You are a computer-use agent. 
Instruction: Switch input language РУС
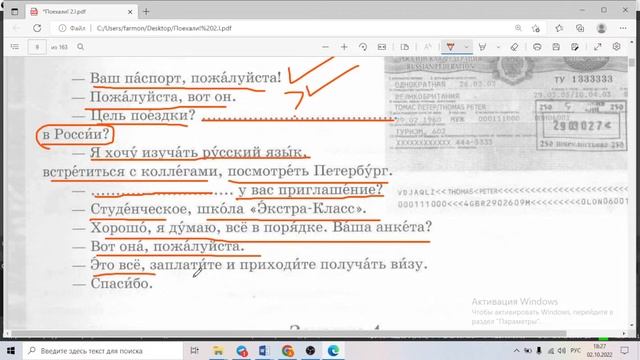[576, 351]
